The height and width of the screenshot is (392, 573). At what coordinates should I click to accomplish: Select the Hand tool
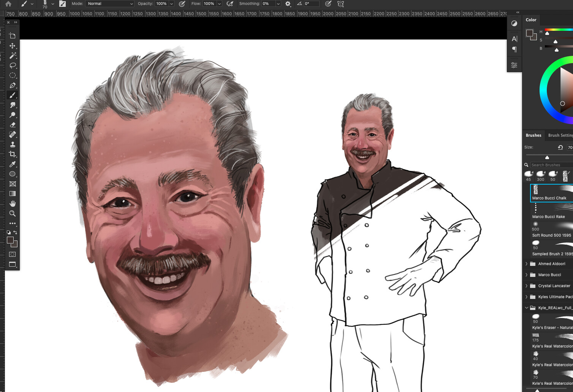point(13,203)
